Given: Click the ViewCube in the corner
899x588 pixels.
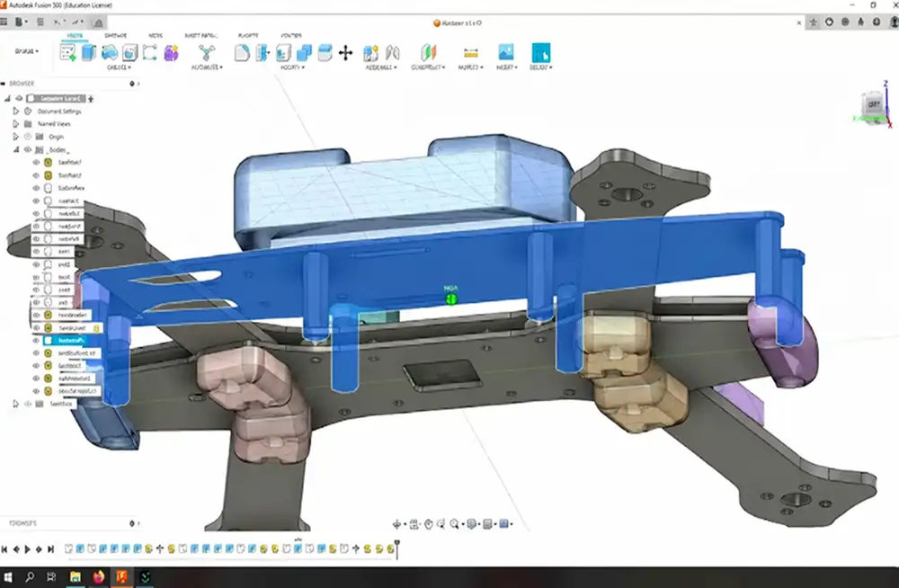Looking at the screenshot, I should 873,105.
